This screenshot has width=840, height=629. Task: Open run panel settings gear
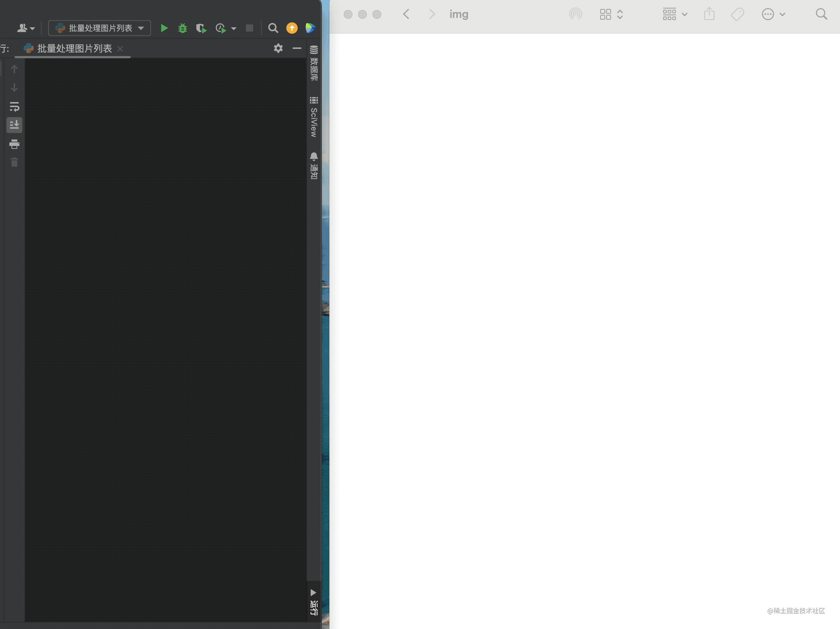pyautogui.click(x=278, y=48)
